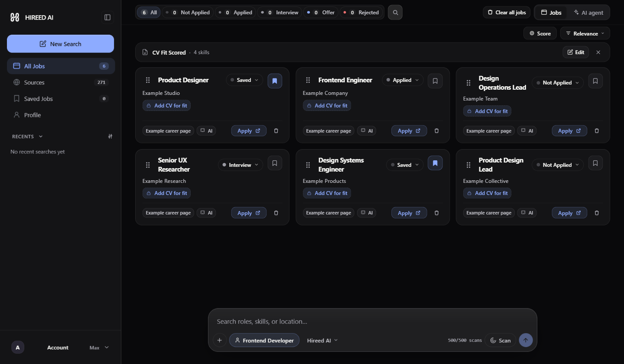The image size is (624, 364).
Task: Open the Relevance sort dropdown
Action: (x=585, y=33)
